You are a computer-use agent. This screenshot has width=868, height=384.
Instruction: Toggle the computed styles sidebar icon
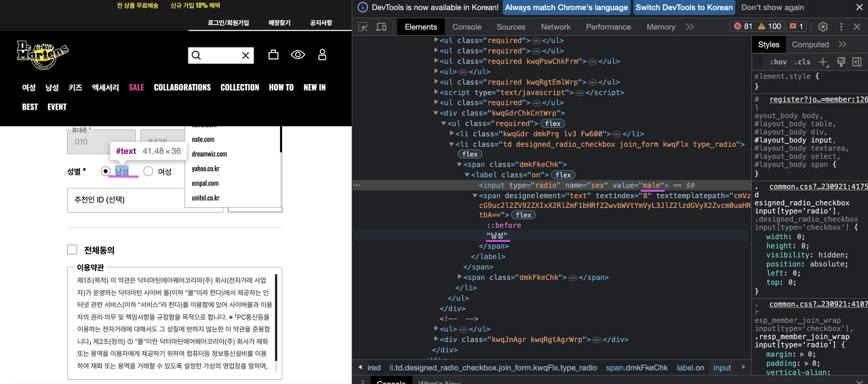857,62
